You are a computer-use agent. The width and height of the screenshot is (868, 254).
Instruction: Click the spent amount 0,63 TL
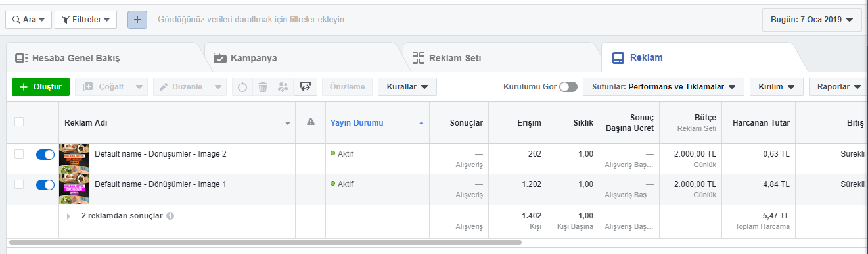(x=775, y=154)
